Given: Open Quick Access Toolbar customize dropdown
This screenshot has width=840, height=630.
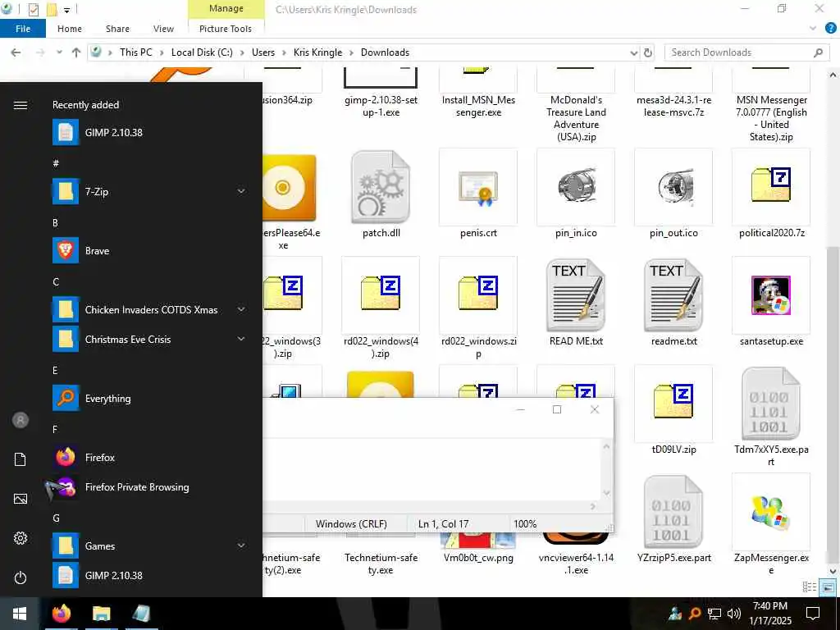Looking at the screenshot, I should [67, 10].
